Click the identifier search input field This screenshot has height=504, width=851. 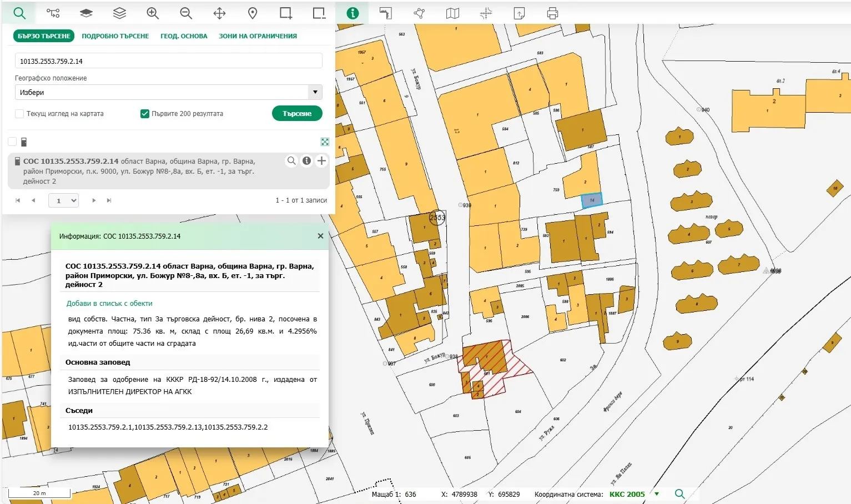pyautogui.click(x=168, y=61)
